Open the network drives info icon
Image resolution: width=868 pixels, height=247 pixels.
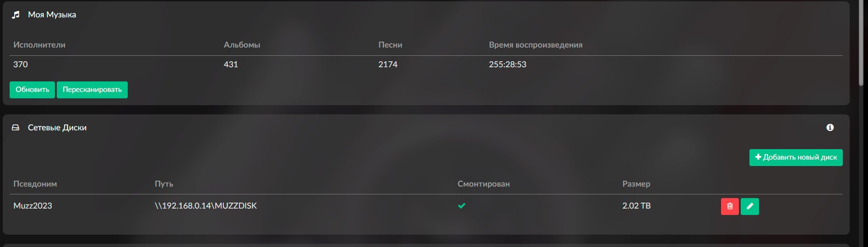[830, 128]
